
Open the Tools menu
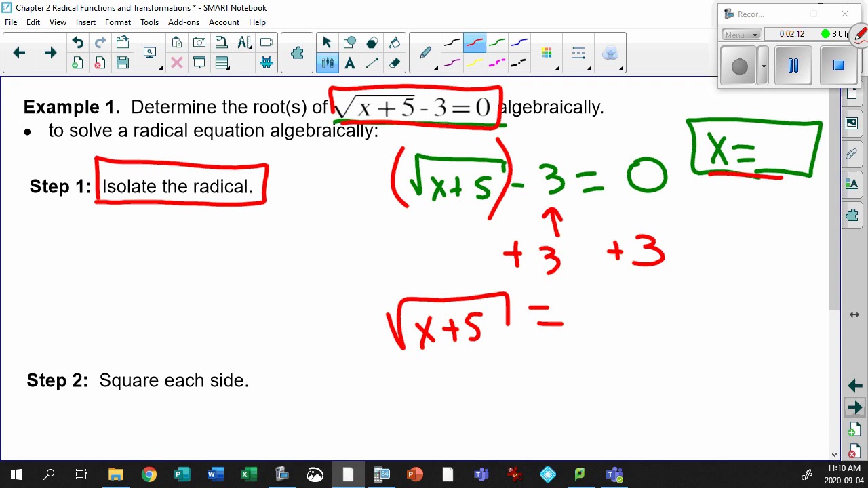click(x=149, y=22)
